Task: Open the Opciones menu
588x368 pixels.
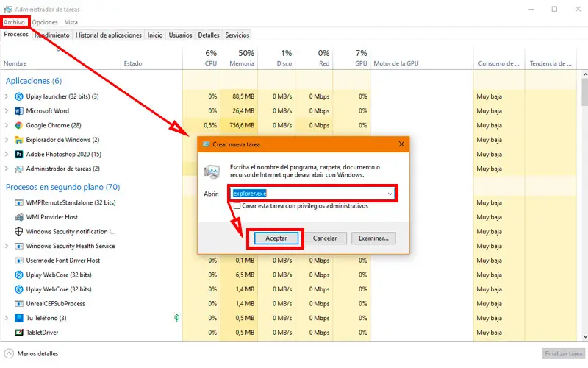Action: tap(45, 22)
